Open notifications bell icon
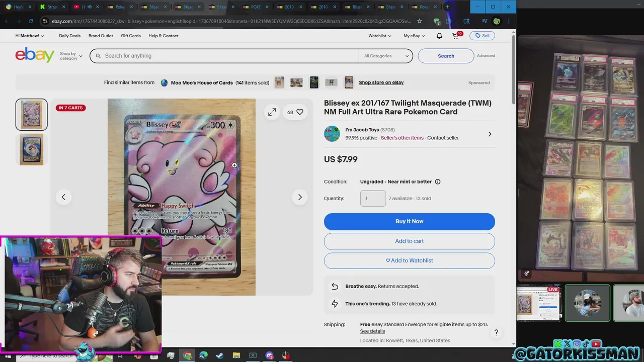 pyautogui.click(x=439, y=36)
